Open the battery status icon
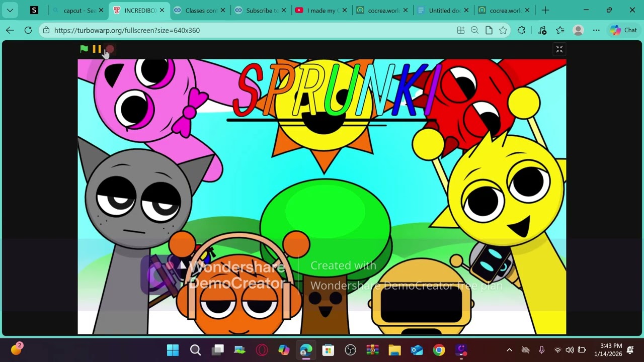Viewport: 644px width, 362px height. click(x=582, y=350)
